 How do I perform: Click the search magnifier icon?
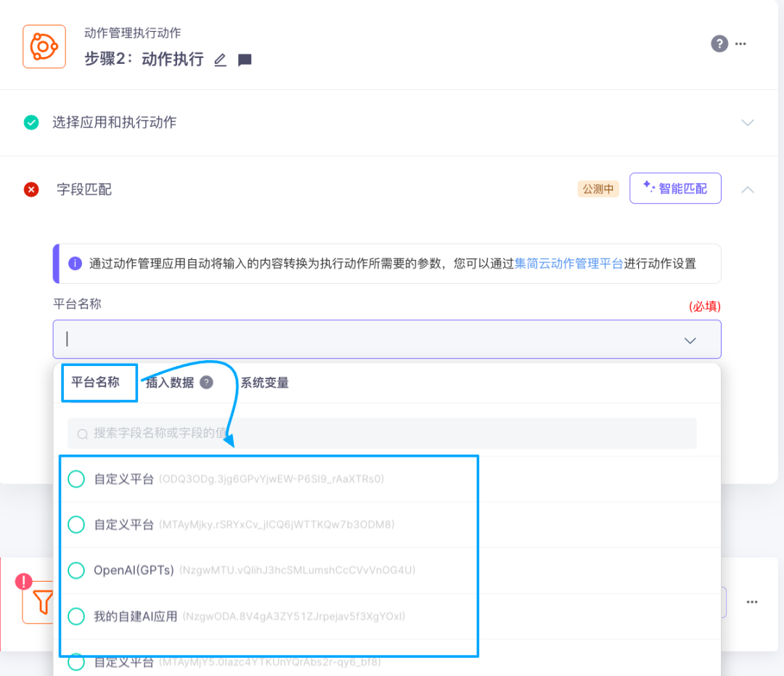tap(83, 433)
